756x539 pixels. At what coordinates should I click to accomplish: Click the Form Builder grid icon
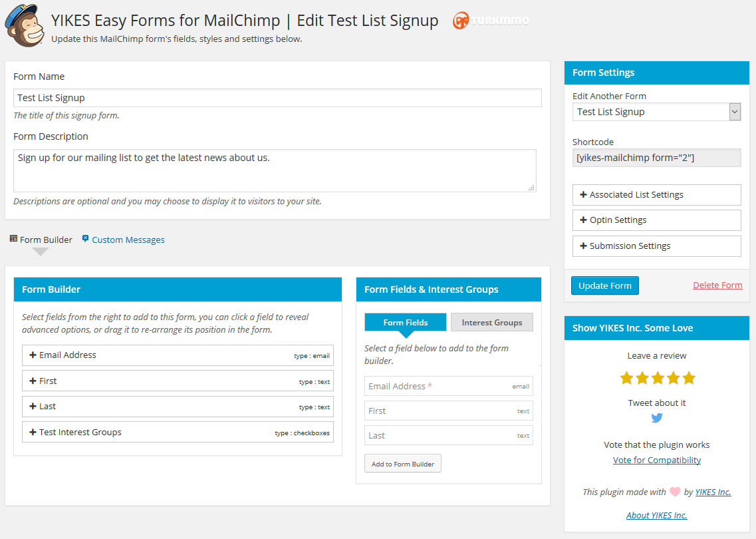[x=13, y=238]
